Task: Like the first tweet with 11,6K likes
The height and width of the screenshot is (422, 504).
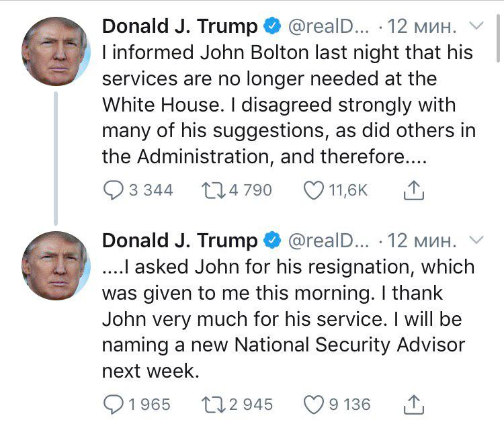Action: (x=314, y=190)
